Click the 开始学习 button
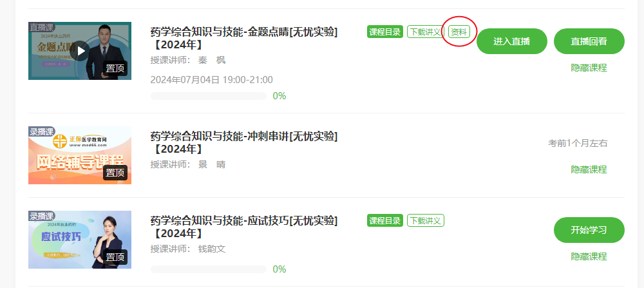The image size is (644, 288). click(x=589, y=230)
